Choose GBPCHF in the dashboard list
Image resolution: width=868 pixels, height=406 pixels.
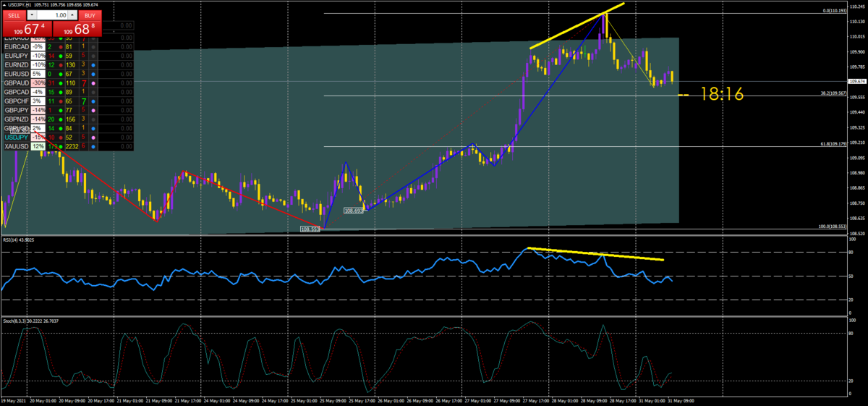coord(17,101)
